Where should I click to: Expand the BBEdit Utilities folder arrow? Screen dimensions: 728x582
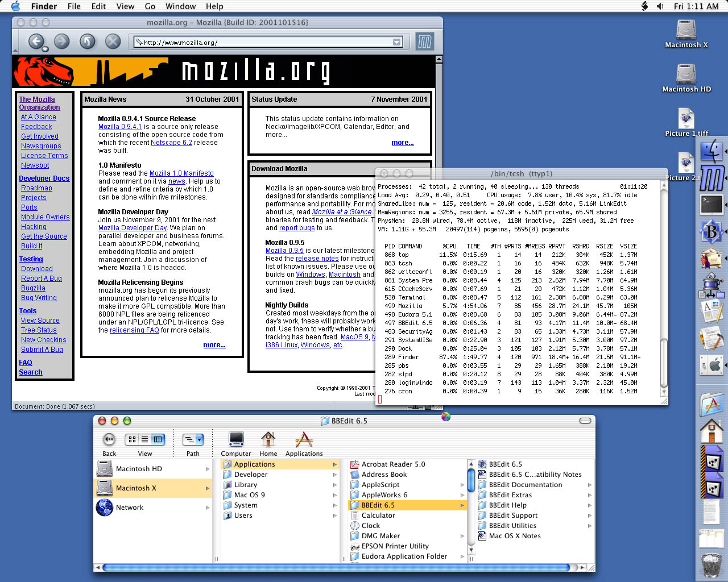[x=589, y=526]
